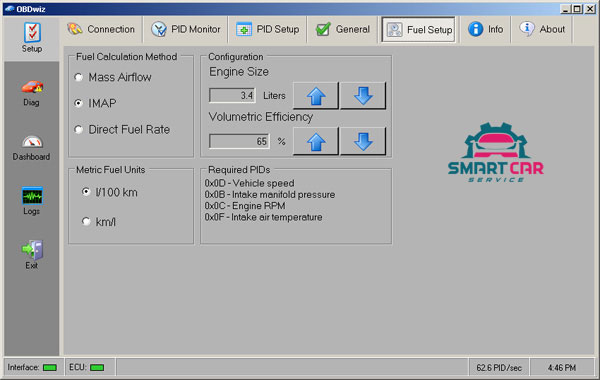Click the 62.6 PID/sec status entry
The width and height of the screenshot is (600, 380).
coord(499,368)
